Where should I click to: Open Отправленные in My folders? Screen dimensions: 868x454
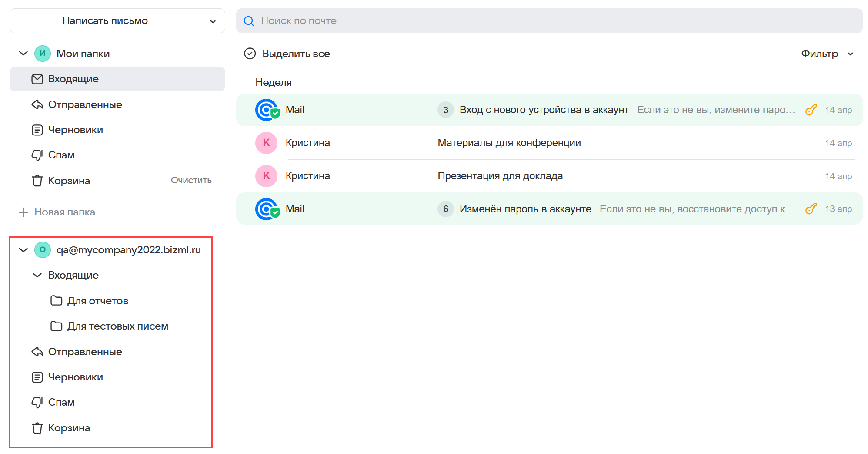85,105
